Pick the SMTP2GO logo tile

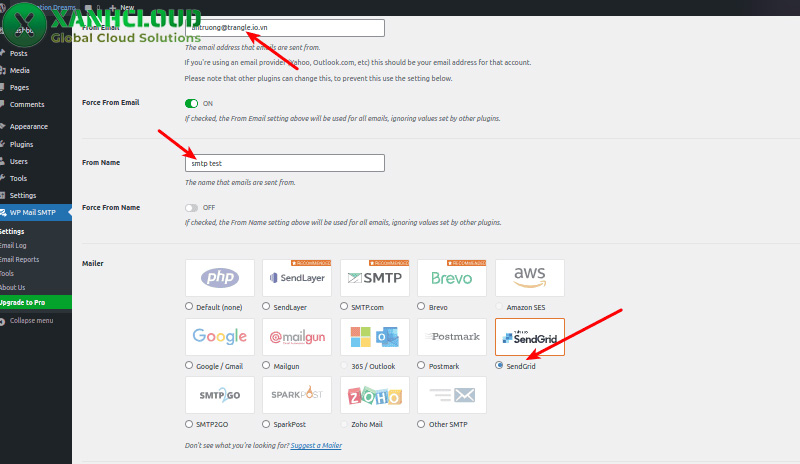point(219,395)
